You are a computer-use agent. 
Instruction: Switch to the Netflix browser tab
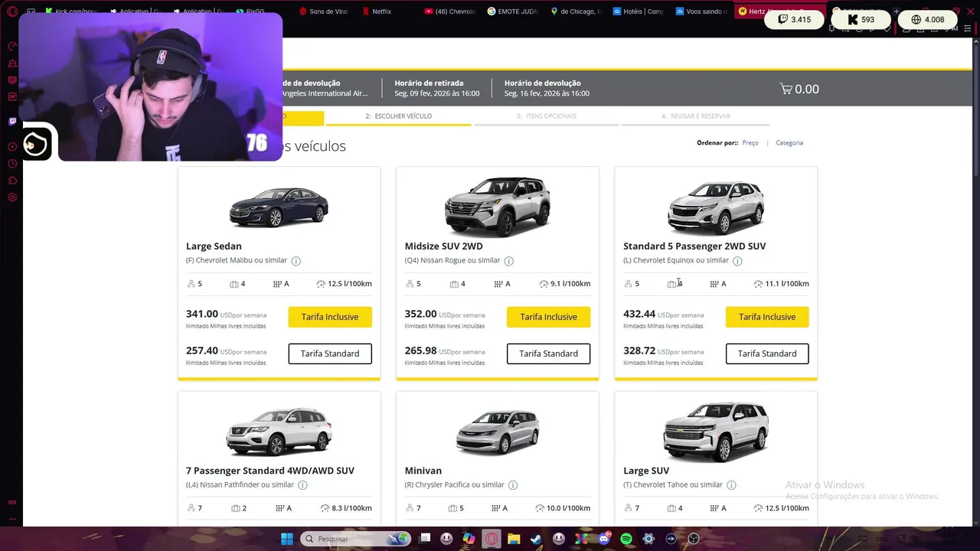(x=379, y=11)
